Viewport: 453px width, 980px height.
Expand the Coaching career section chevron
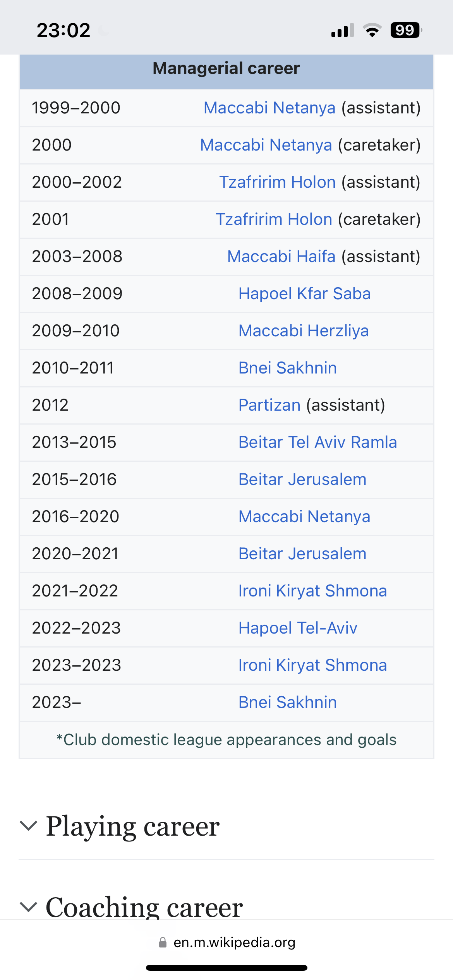28,906
